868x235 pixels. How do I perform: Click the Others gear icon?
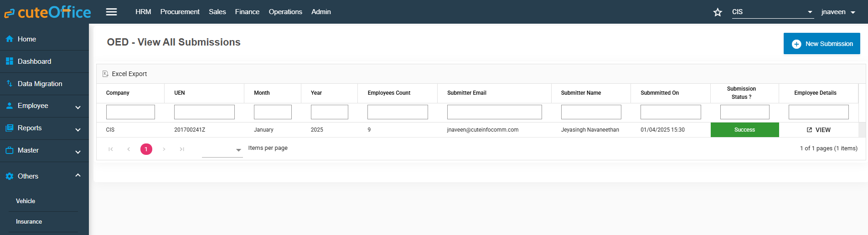click(x=9, y=176)
